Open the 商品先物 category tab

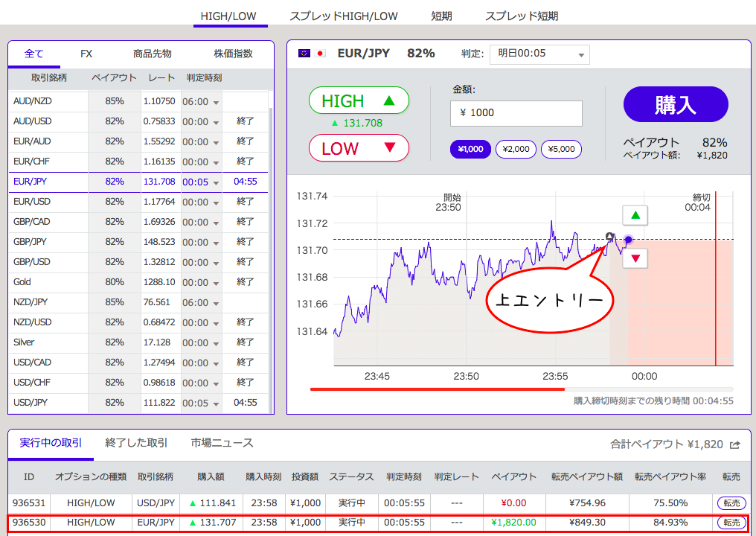coord(153,54)
